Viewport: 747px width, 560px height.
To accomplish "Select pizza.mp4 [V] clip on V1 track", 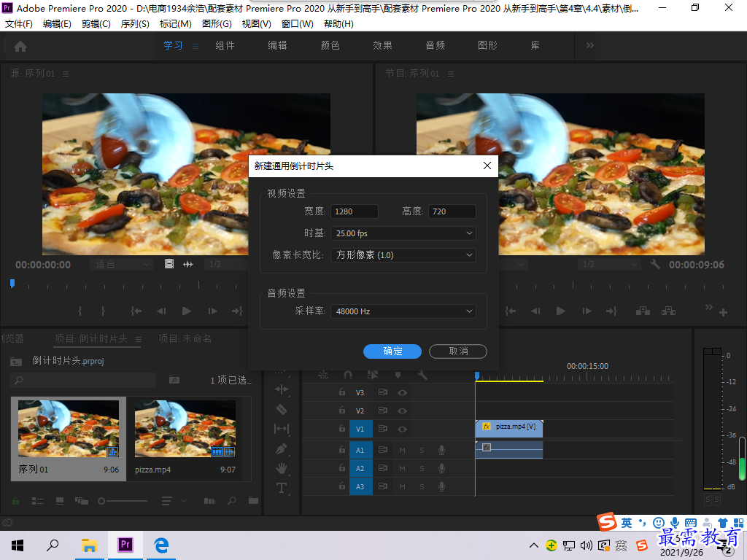I will point(509,428).
